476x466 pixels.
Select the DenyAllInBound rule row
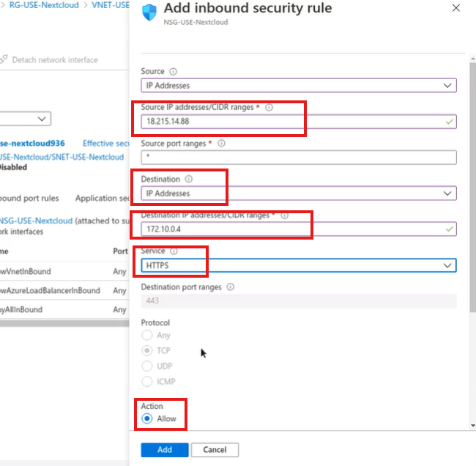click(64, 309)
